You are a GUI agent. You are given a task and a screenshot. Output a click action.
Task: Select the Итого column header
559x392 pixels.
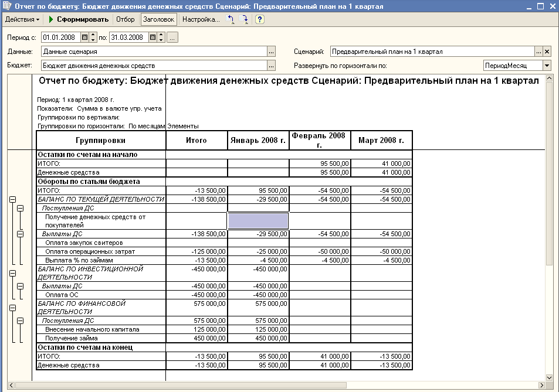pos(197,140)
